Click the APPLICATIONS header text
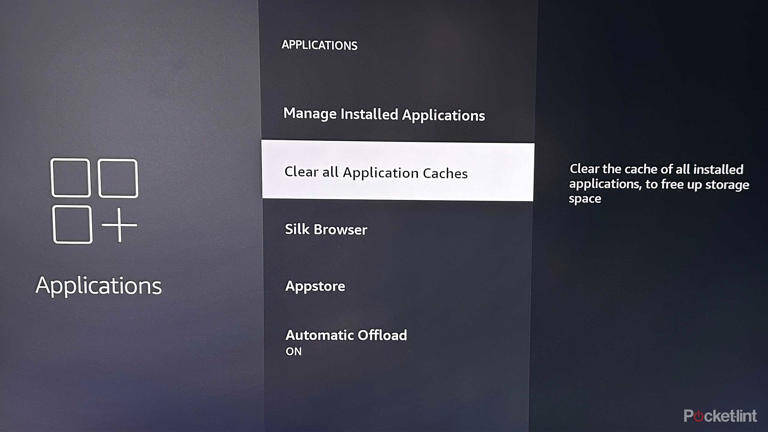This screenshot has width=768, height=432. coord(319,45)
